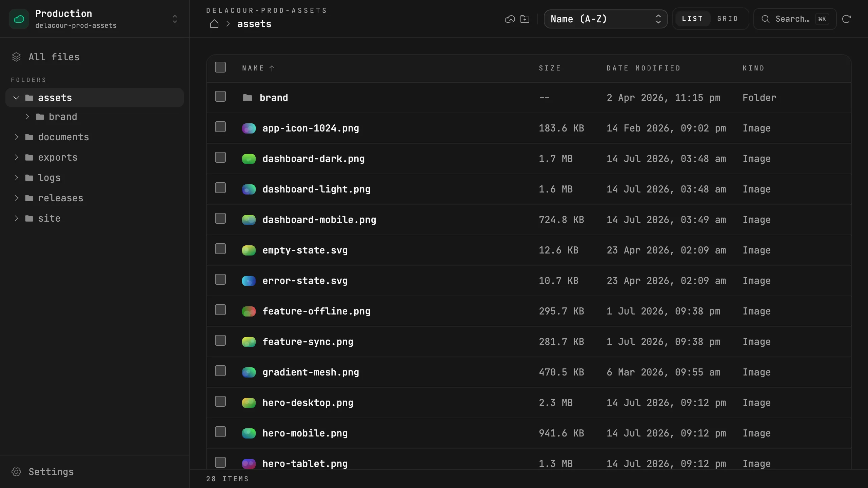Refresh the file listing

coord(847,19)
